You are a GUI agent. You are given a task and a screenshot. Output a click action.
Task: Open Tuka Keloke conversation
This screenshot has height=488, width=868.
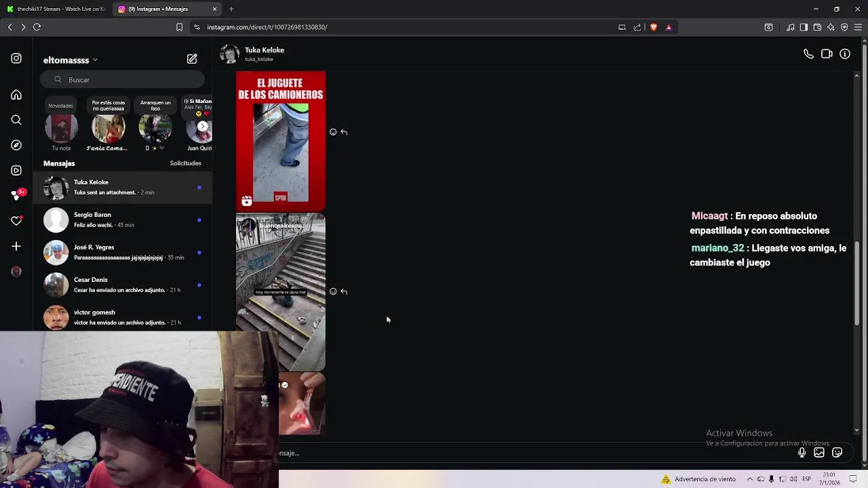pyautogui.click(x=123, y=187)
